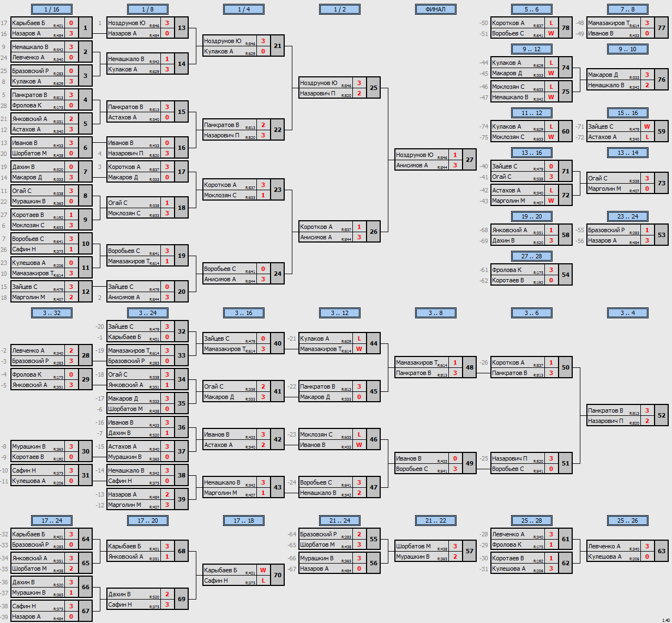Select Назарович П in match 25
Screen dimensions: 672x623
click(317, 93)
